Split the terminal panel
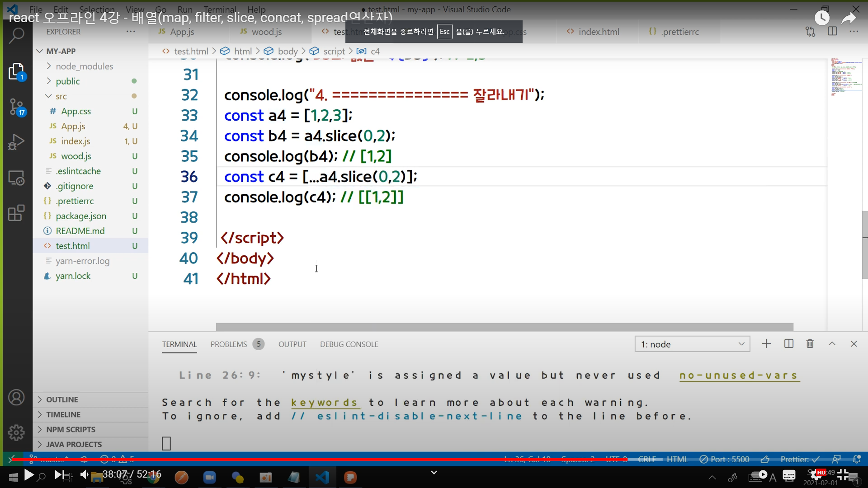Viewport: 868px width, 488px height. tap(789, 344)
